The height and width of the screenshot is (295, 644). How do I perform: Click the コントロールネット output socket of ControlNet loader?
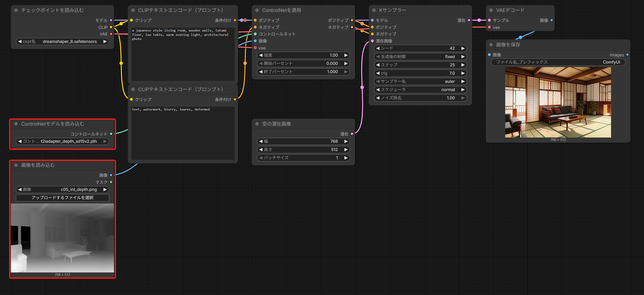[111, 134]
